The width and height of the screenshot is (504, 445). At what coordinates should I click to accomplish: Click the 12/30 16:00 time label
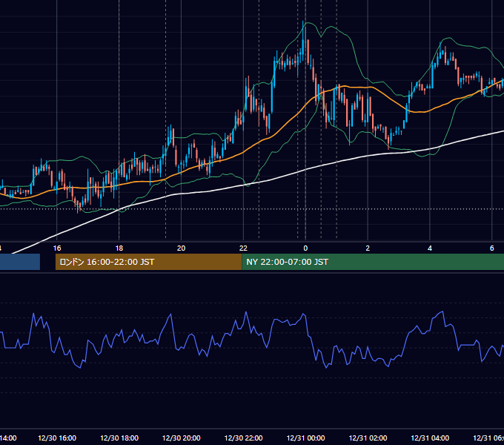click(x=57, y=438)
